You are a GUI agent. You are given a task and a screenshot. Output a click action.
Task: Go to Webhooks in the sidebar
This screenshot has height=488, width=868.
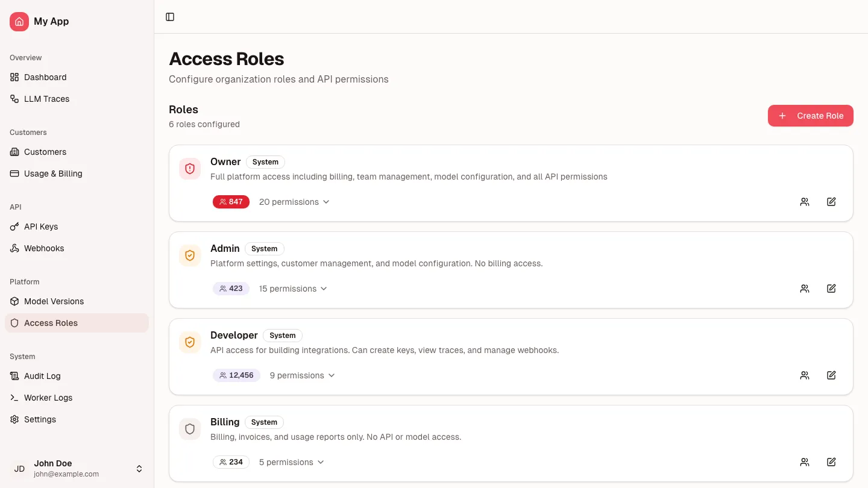pos(43,248)
